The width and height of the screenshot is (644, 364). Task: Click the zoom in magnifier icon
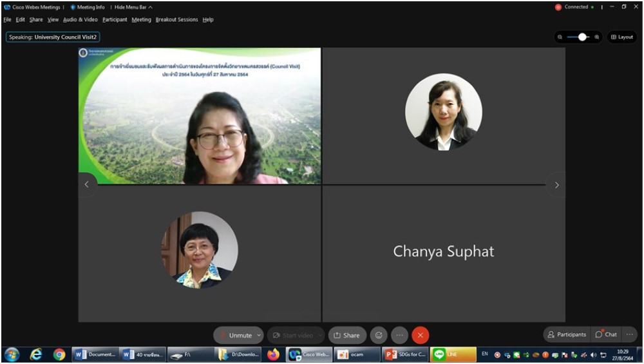[x=597, y=37]
